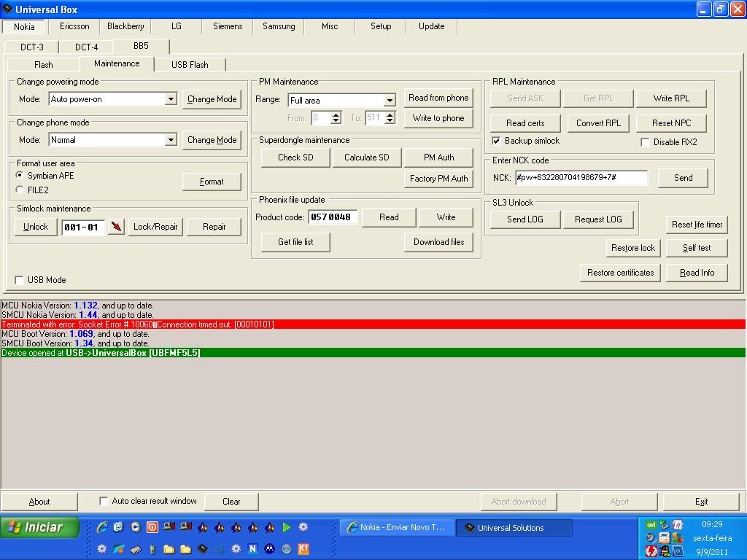Switch to Blackberry tab
This screenshot has width=747, height=560.
pyautogui.click(x=125, y=26)
